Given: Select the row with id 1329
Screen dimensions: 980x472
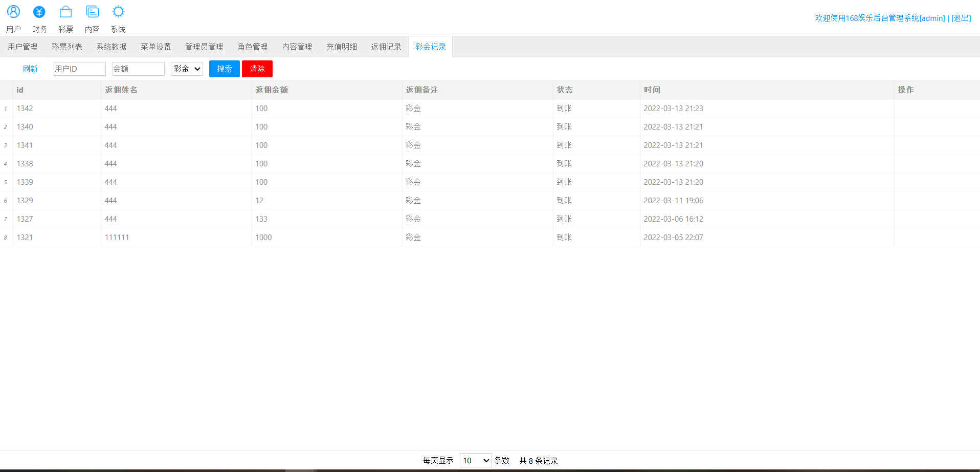Looking at the screenshot, I should [x=490, y=200].
